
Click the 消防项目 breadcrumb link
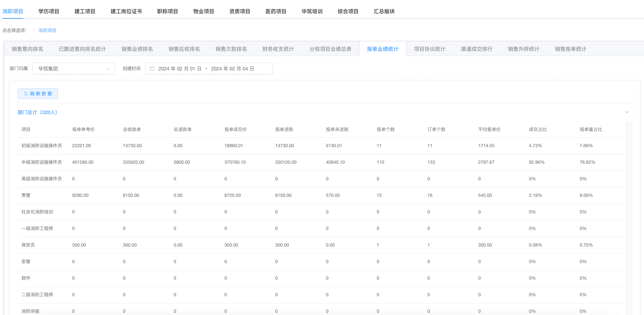47,30
